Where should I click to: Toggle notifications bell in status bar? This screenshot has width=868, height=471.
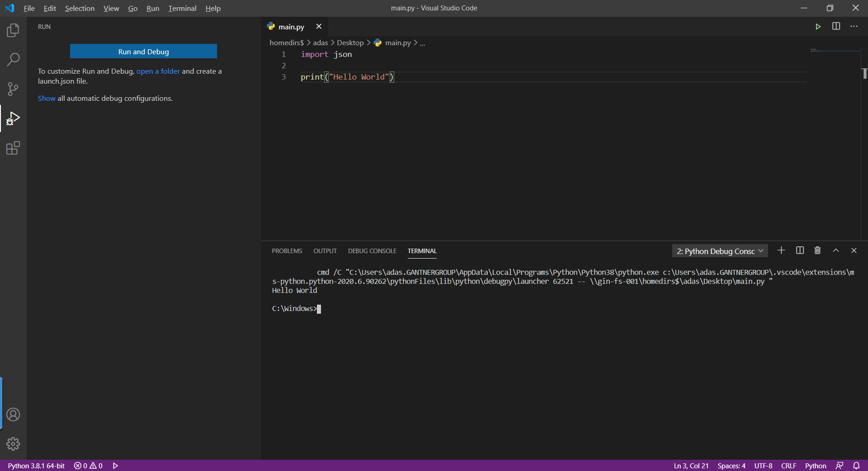[x=856, y=466]
